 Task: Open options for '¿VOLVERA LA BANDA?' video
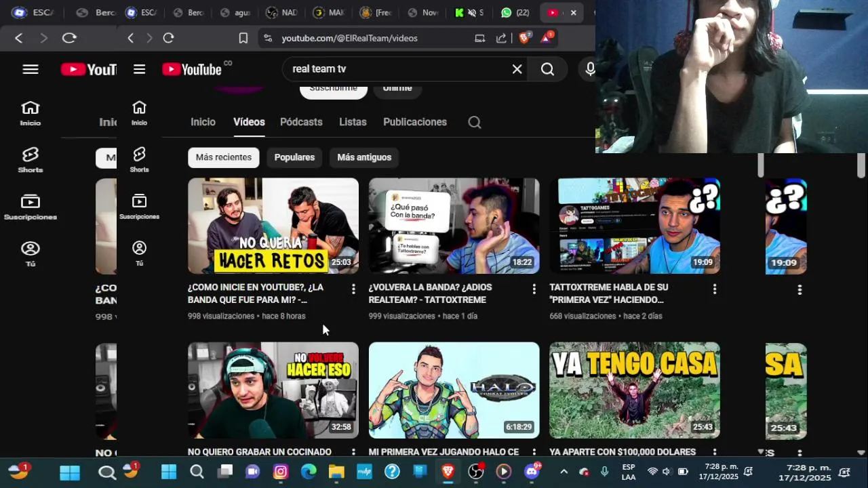tap(534, 289)
